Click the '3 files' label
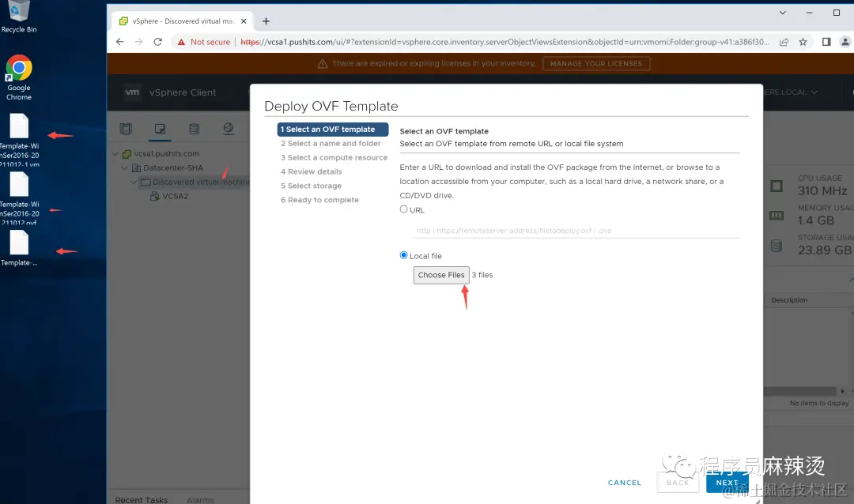This screenshot has height=504, width=854. point(482,275)
